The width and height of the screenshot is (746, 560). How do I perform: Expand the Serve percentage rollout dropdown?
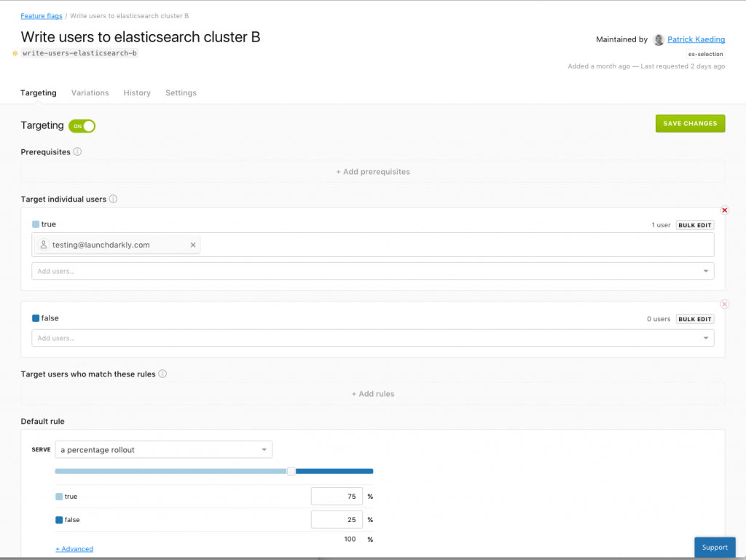coord(164,450)
